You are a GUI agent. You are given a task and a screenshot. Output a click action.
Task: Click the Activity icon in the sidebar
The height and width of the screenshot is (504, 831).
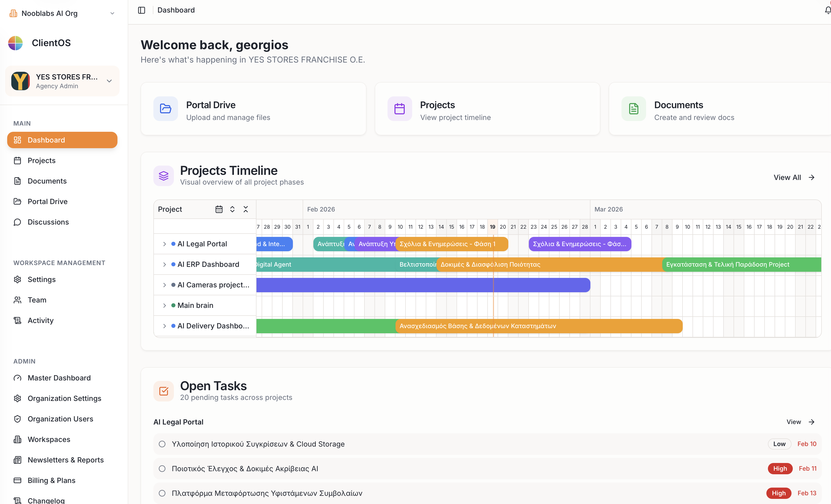pyautogui.click(x=18, y=320)
